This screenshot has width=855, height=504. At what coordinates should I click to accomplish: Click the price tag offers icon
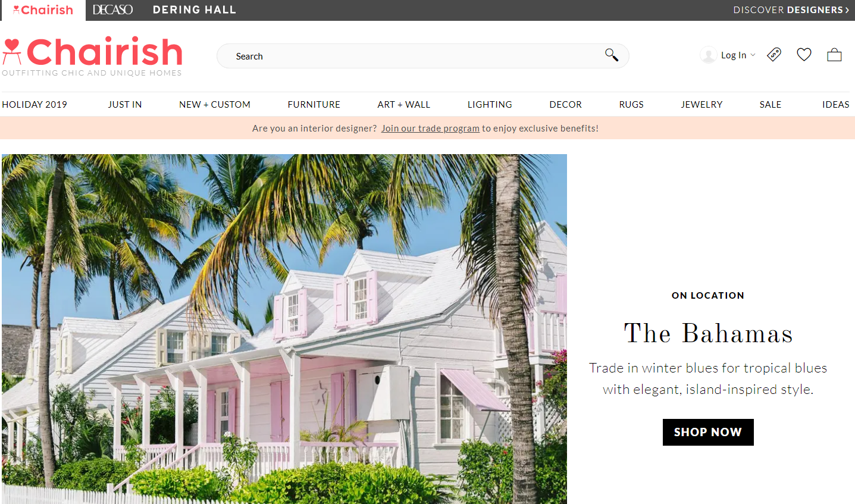click(774, 55)
